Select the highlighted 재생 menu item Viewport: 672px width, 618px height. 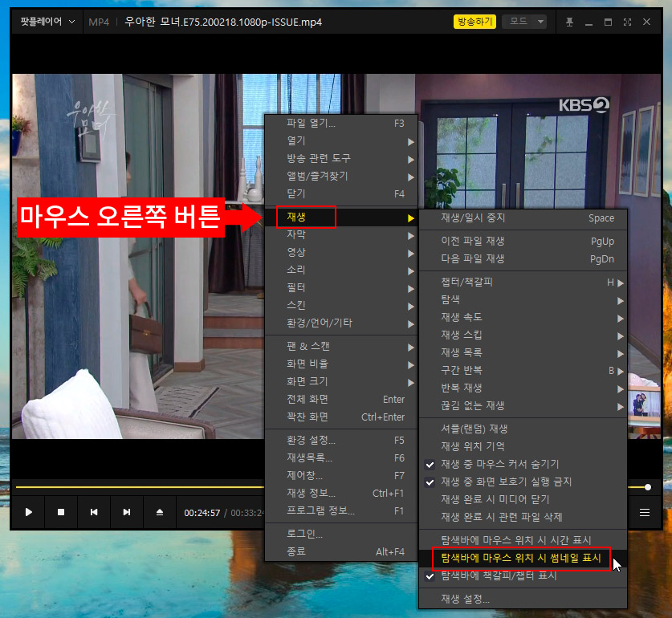click(x=341, y=218)
